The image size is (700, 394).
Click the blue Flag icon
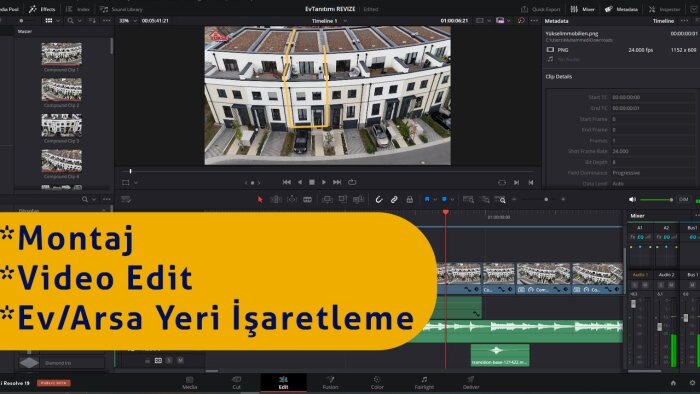(x=427, y=199)
